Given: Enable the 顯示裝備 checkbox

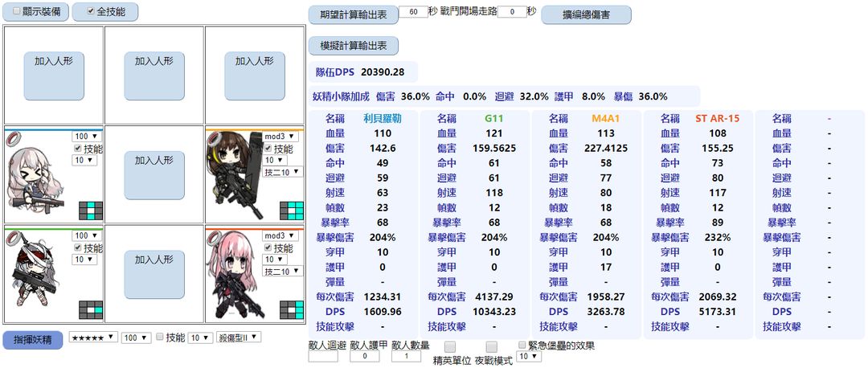Looking at the screenshot, I should tap(17, 11).
